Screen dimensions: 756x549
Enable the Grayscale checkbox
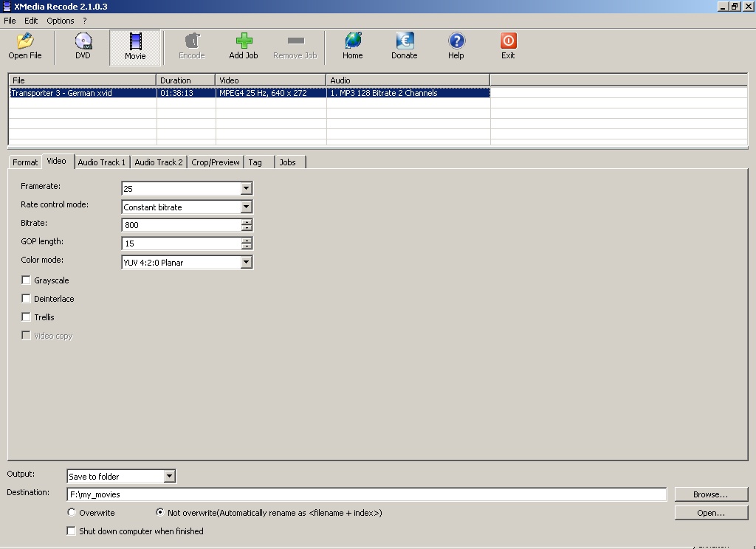point(26,280)
